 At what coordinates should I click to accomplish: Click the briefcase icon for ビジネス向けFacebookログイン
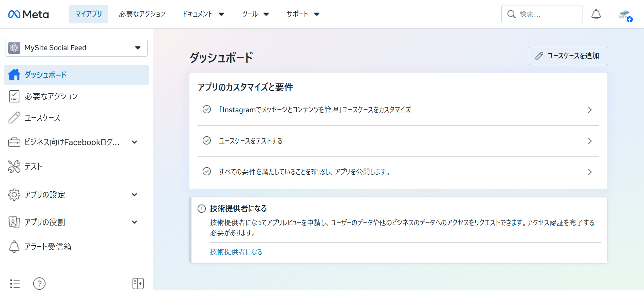coord(14,142)
